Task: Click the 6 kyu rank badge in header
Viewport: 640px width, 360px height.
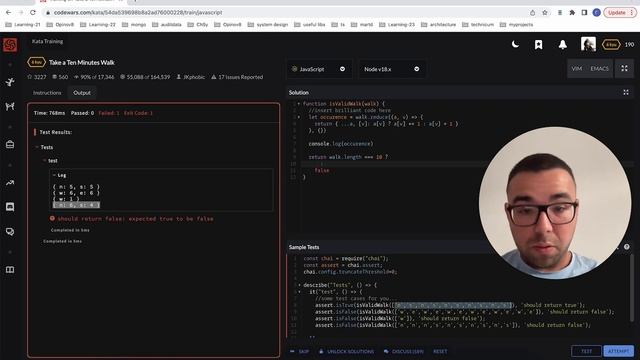Action: (611, 44)
